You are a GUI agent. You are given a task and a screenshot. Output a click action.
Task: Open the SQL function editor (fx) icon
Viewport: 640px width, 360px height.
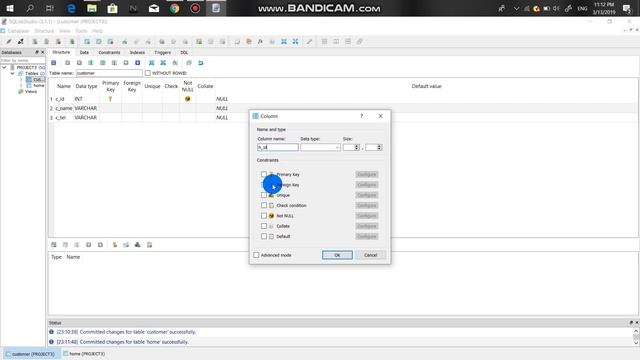(x=260, y=42)
